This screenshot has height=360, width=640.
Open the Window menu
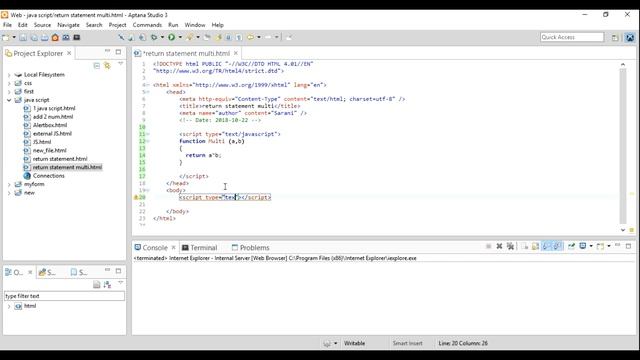(195, 25)
